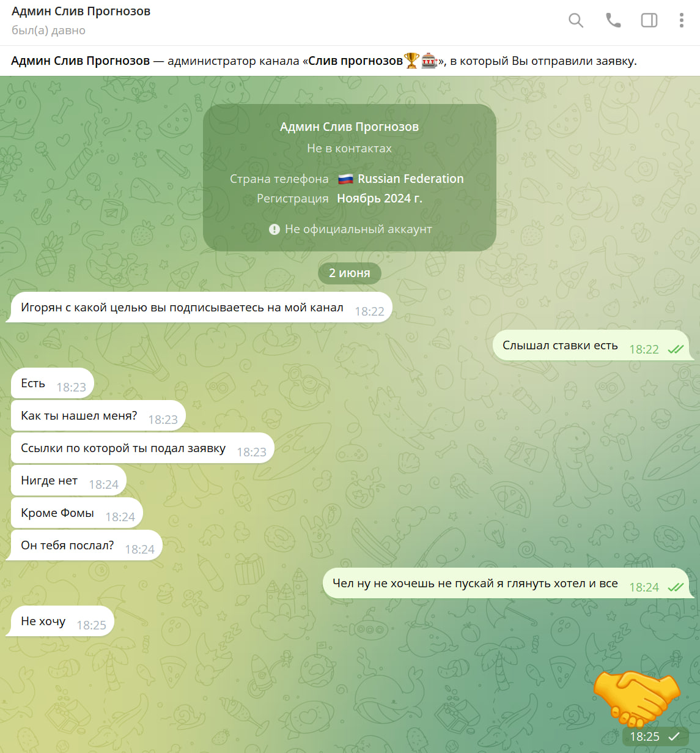Toggle the right sidebar info panel

(x=649, y=20)
